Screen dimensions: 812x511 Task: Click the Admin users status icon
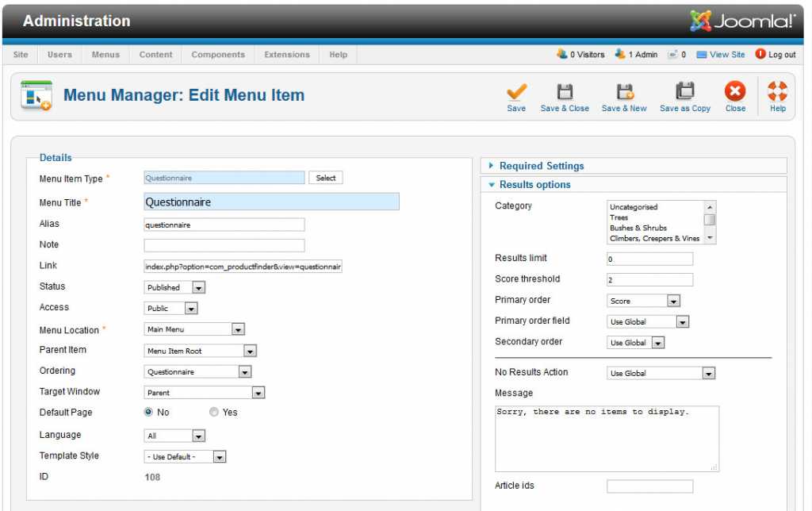coord(620,54)
